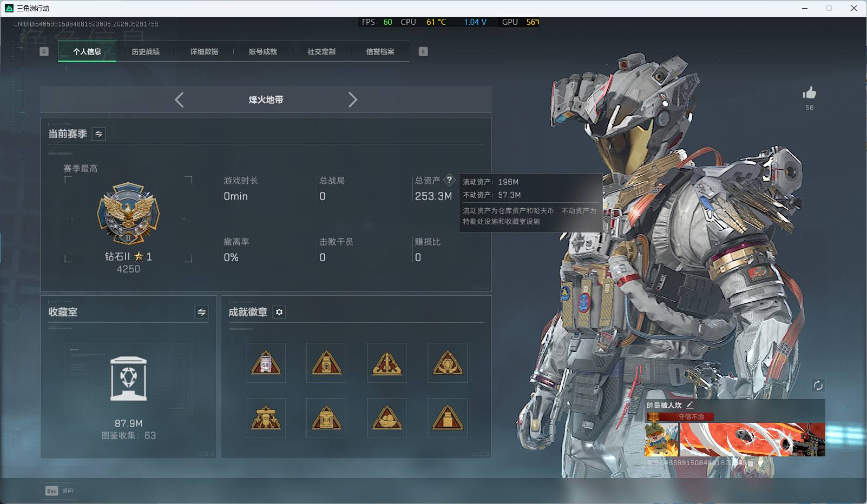Click the player avatar thumbnail
This screenshot has width=867, height=504.
pos(661,440)
